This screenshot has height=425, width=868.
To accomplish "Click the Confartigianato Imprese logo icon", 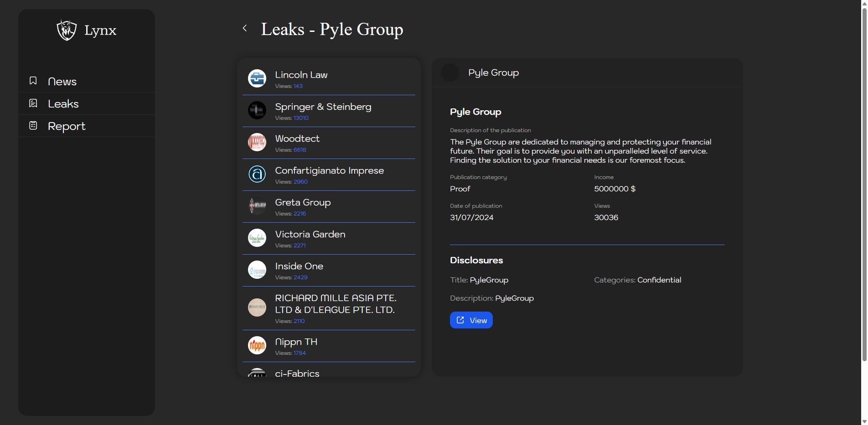I will [x=257, y=174].
